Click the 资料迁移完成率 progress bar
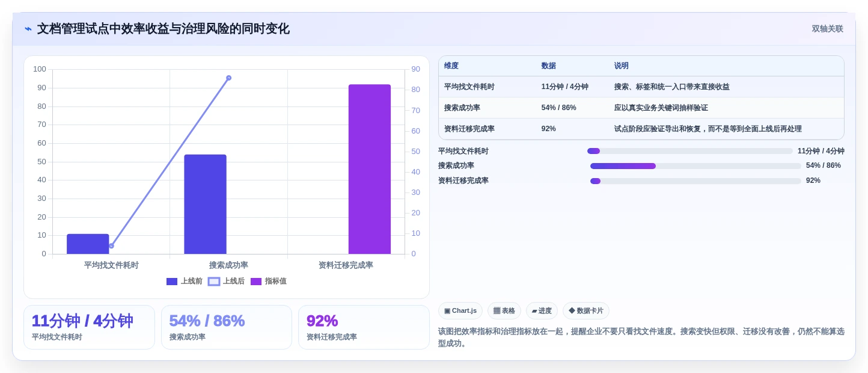Image resolution: width=868 pixels, height=373 pixels. pos(695,181)
